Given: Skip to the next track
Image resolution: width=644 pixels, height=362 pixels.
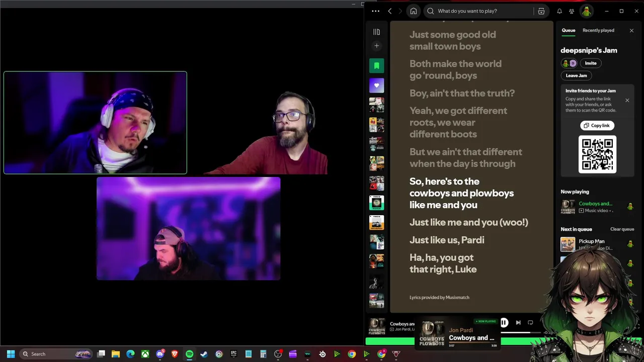Looking at the screenshot, I should click(x=518, y=323).
